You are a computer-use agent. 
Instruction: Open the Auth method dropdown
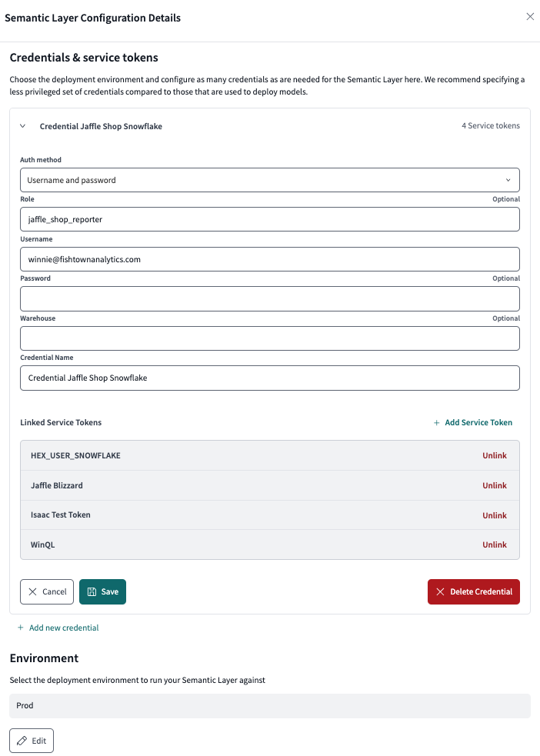coord(269,179)
